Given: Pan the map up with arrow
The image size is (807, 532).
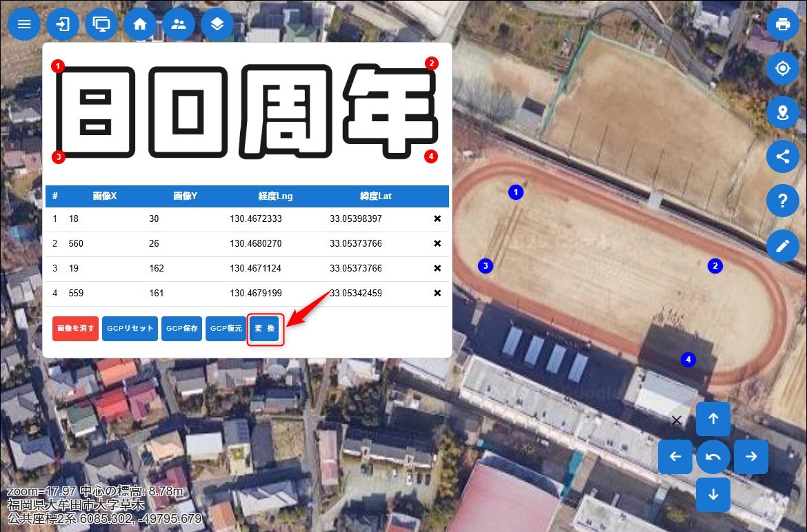Looking at the screenshot, I should [x=713, y=418].
